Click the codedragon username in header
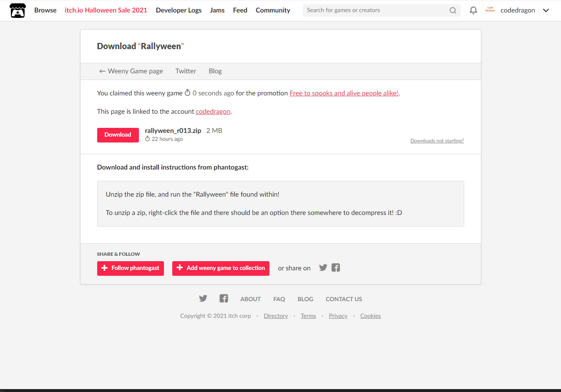This screenshot has height=392, width=561. click(x=518, y=10)
